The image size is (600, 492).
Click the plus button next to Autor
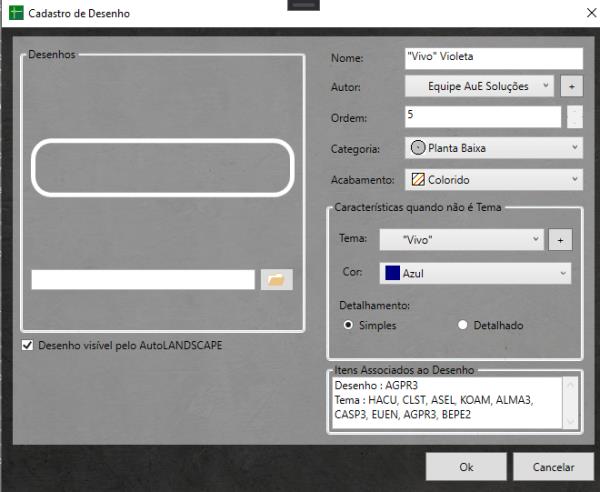click(x=571, y=87)
